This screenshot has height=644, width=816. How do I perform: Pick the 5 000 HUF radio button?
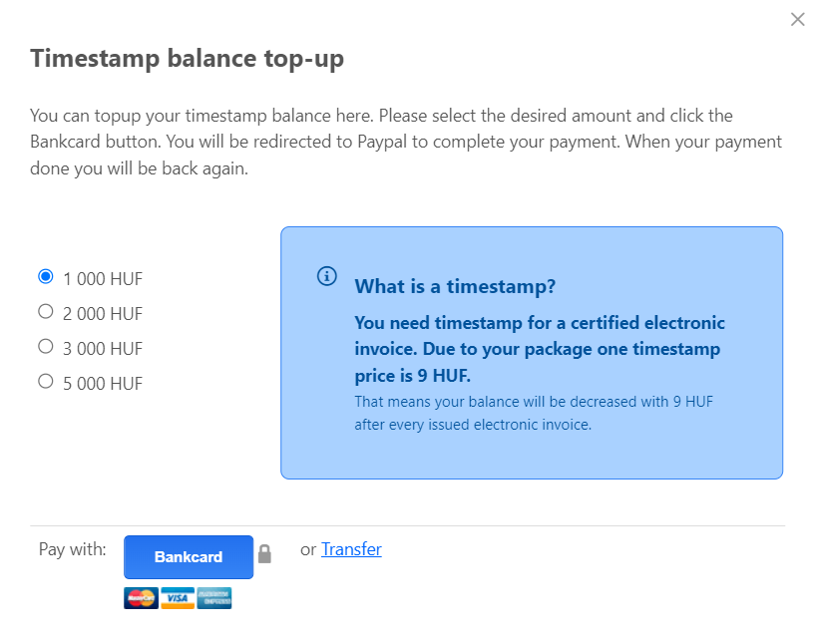pyautogui.click(x=45, y=382)
